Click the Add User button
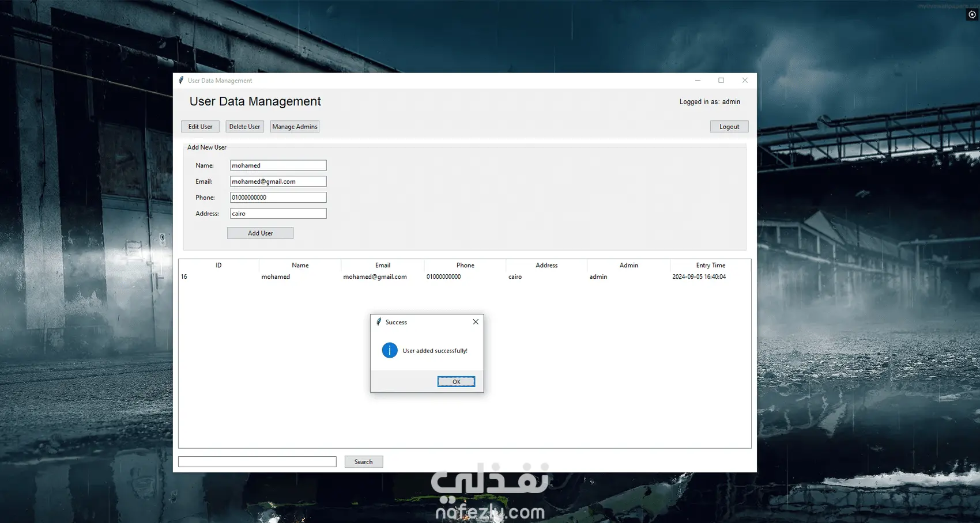 pos(260,233)
